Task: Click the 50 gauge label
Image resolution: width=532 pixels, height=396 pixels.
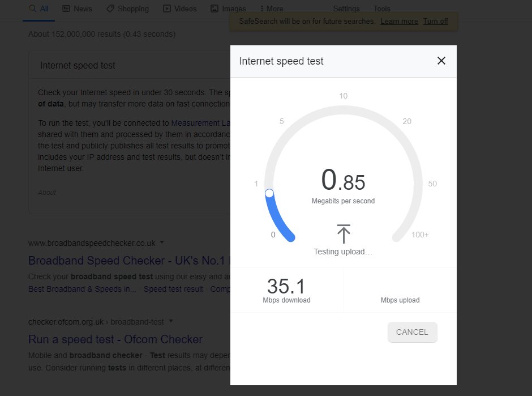Action: click(x=432, y=184)
